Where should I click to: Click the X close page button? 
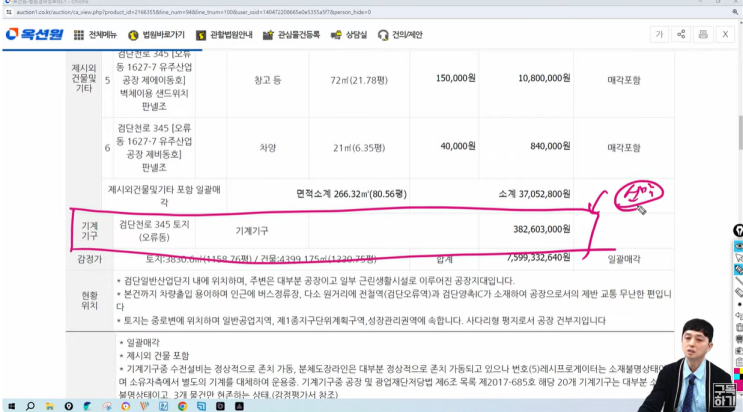click(725, 34)
